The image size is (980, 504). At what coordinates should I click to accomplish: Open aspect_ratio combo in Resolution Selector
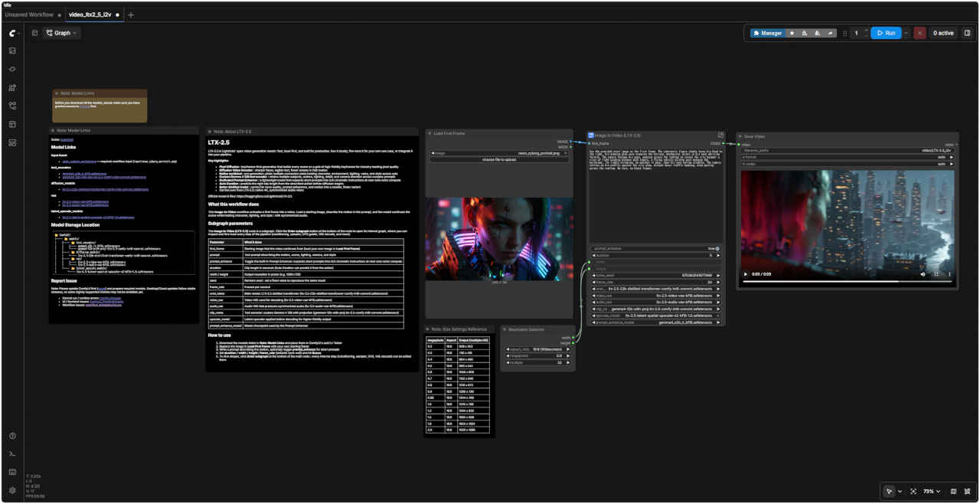click(x=539, y=349)
